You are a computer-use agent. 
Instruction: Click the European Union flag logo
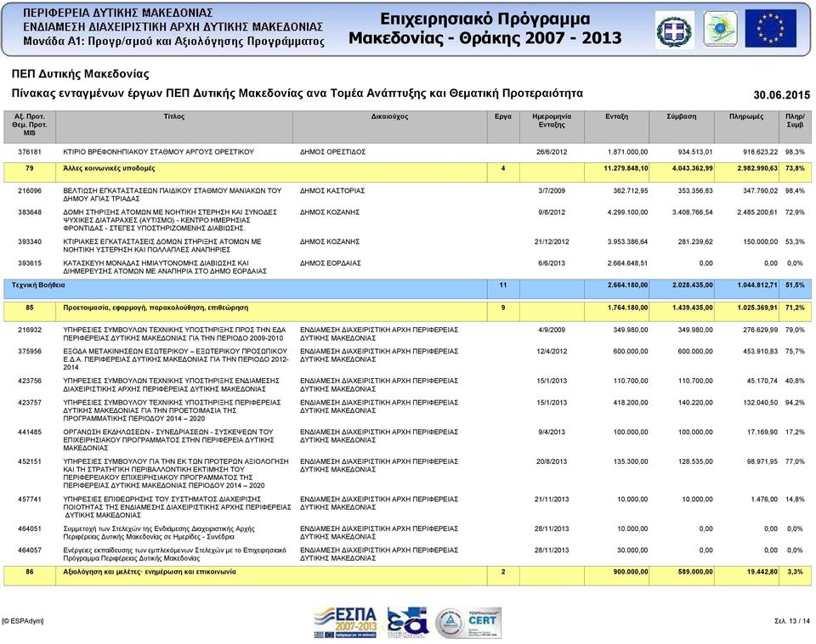click(x=771, y=29)
